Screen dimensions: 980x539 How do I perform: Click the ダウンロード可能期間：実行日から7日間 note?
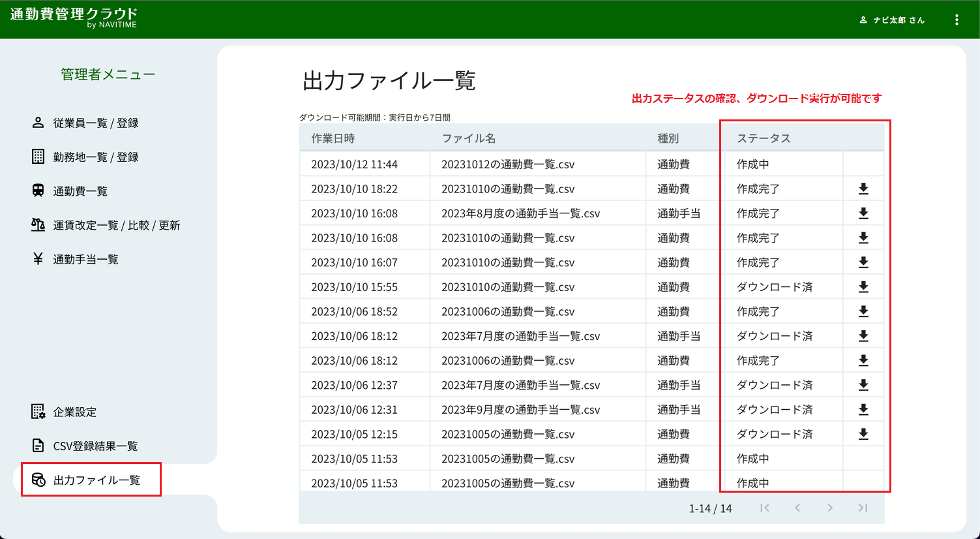click(x=375, y=117)
